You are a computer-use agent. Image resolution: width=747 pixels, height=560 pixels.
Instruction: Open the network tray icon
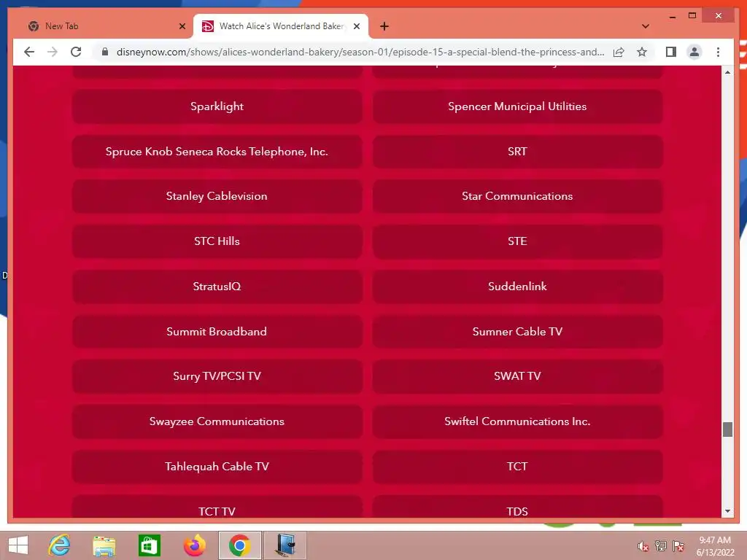pos(661,546)
